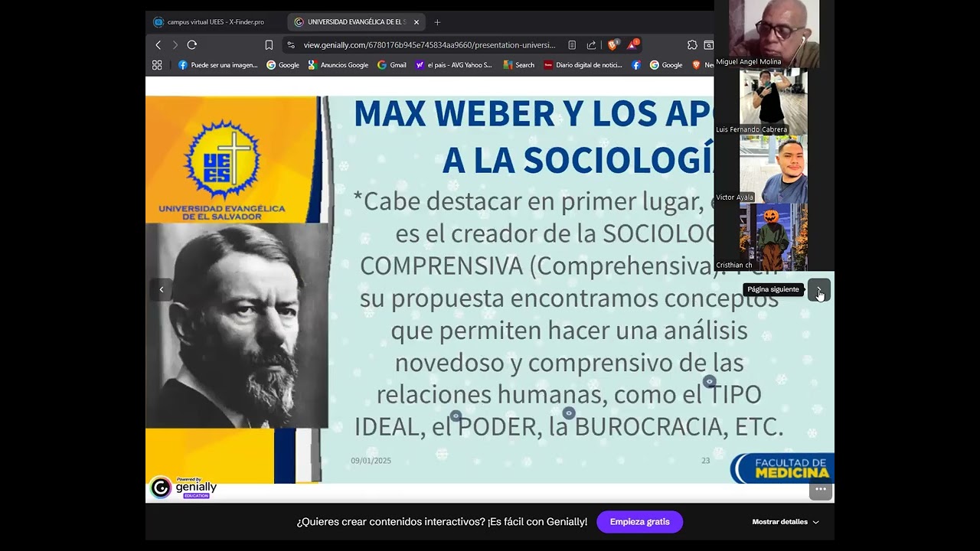The height and width of the screenshot is (551, 980).
Task: Expand 'Mostrar detalles' dropdown
Action: coord(786,522)
